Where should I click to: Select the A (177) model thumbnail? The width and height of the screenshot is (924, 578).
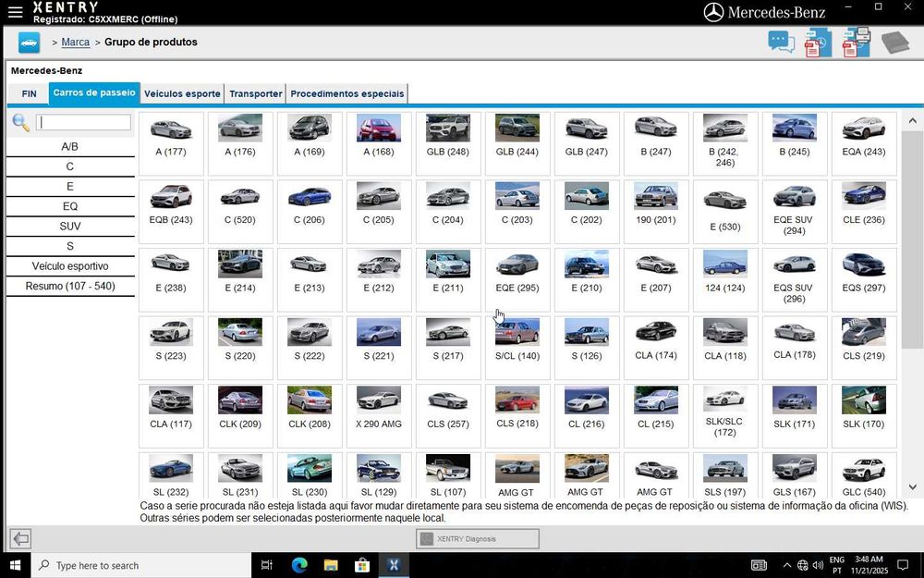tap(171, 143)
